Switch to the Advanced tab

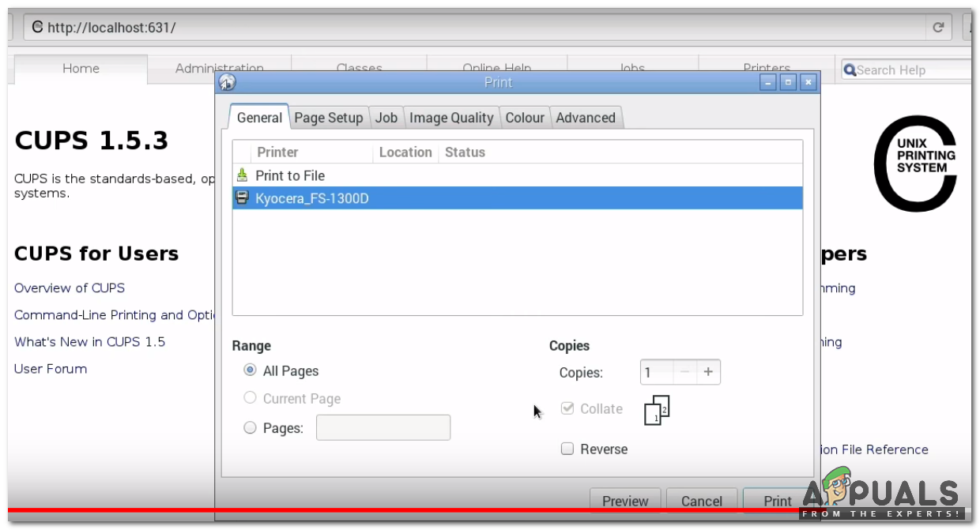click(x=586, y=118)
